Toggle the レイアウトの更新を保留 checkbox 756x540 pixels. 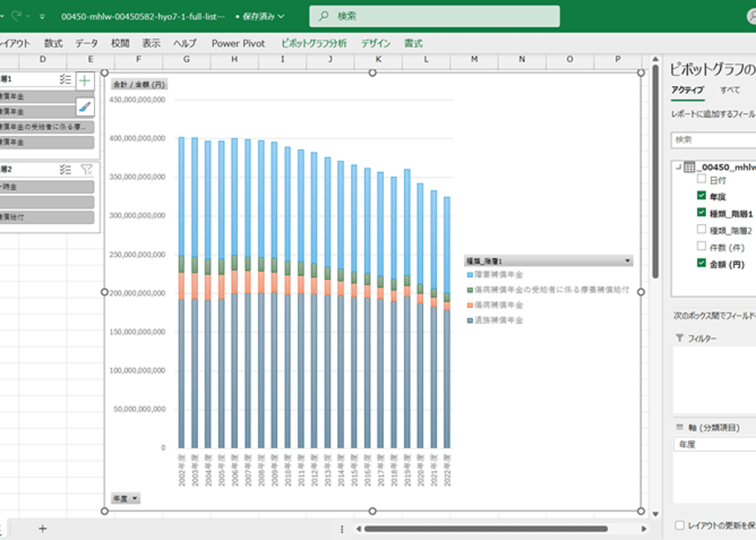coord(680,525)
